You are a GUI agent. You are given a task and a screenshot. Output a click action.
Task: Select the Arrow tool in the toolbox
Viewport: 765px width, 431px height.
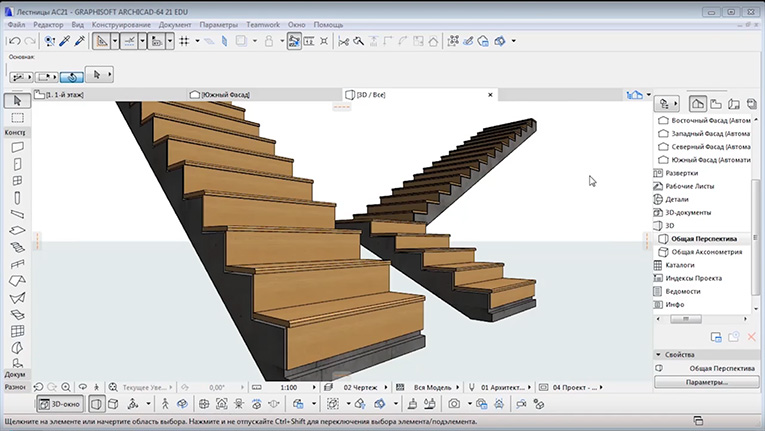[17, 101]
